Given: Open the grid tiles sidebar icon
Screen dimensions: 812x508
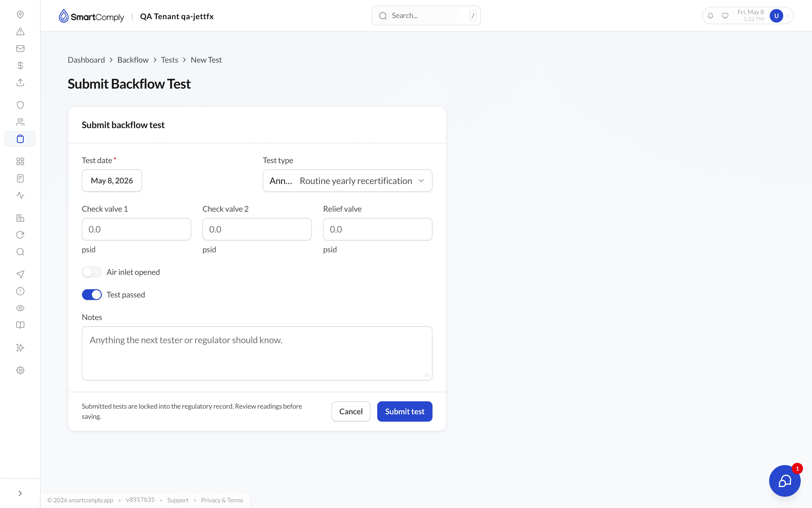Looking at the screenshot, I should (x=20, y=161).
